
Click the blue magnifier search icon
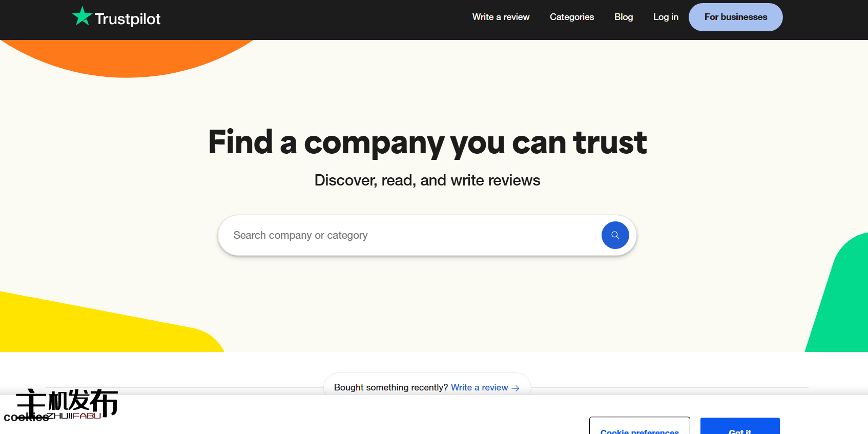pyautogui.click(x=615, y=235)
